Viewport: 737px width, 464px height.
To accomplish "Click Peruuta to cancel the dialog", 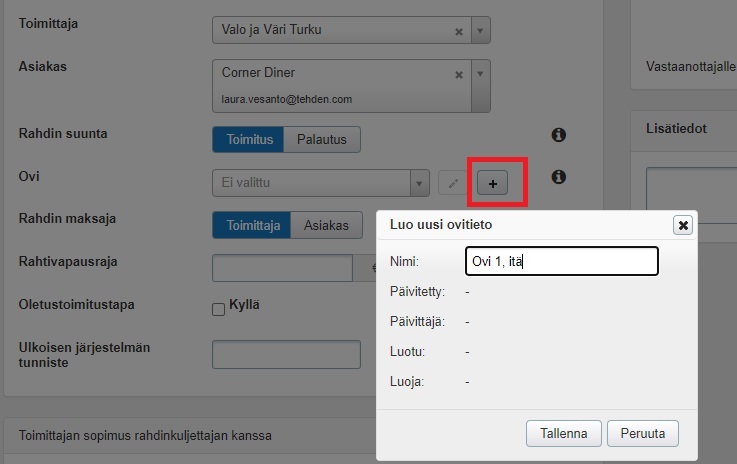I will coord(643,433).
